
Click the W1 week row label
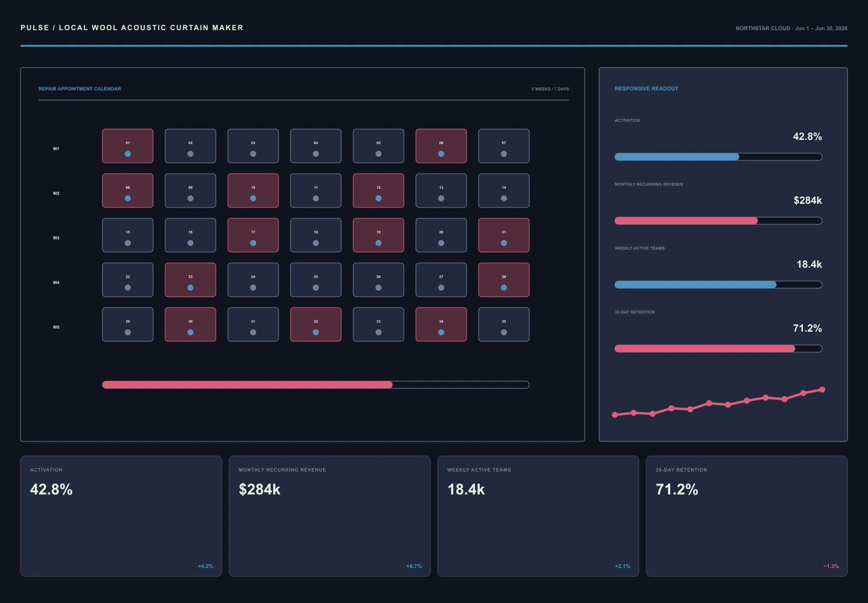coord(56,148)
